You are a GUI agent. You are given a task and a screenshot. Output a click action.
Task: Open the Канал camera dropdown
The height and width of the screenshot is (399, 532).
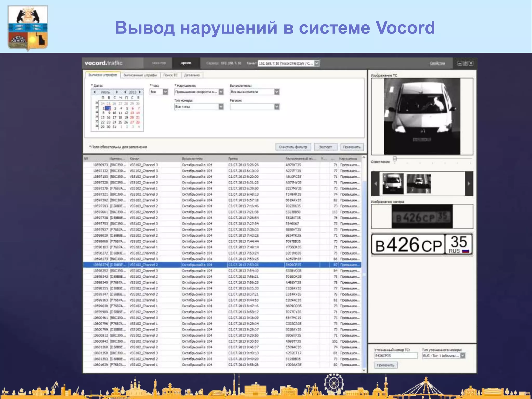click(x=317, y=63)
